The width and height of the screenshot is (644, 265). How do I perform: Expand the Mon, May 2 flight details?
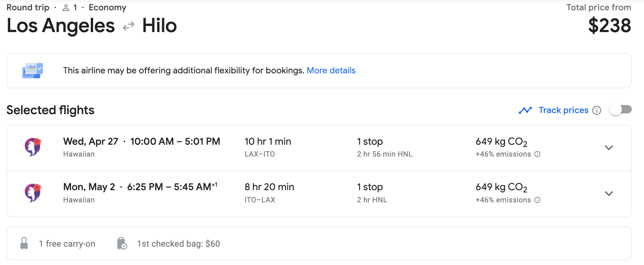tap(609, 194)
